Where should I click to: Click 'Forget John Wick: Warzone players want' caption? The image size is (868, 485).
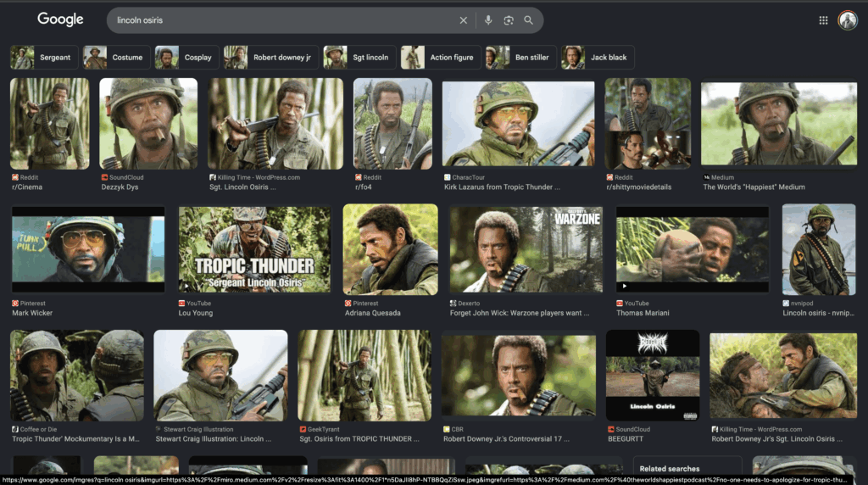pyautogui.click(x=520, y=313)
